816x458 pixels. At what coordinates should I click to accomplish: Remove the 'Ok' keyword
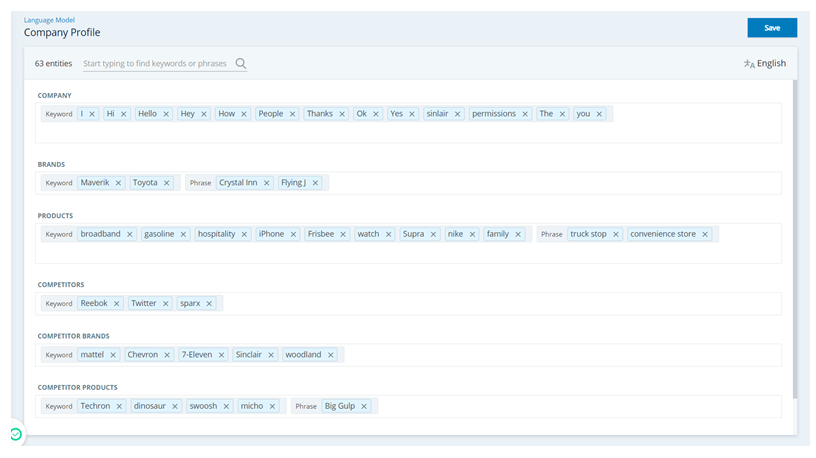click(x=376, y=114)
